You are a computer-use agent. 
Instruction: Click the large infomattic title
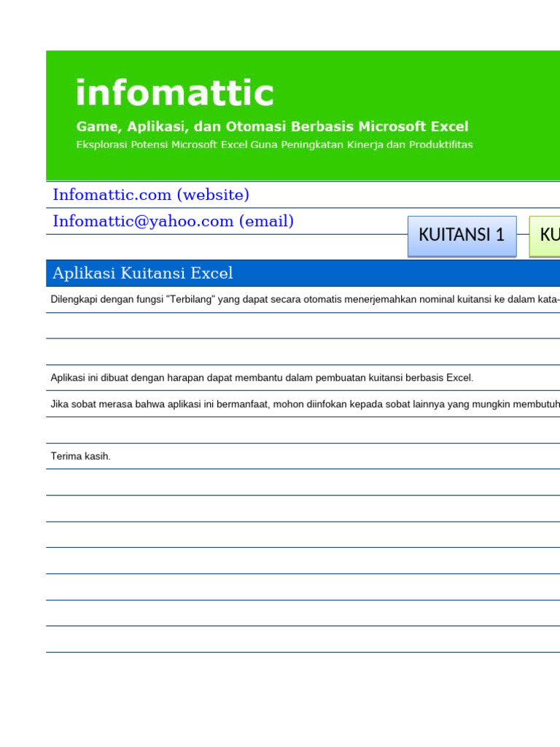[175, 93]
